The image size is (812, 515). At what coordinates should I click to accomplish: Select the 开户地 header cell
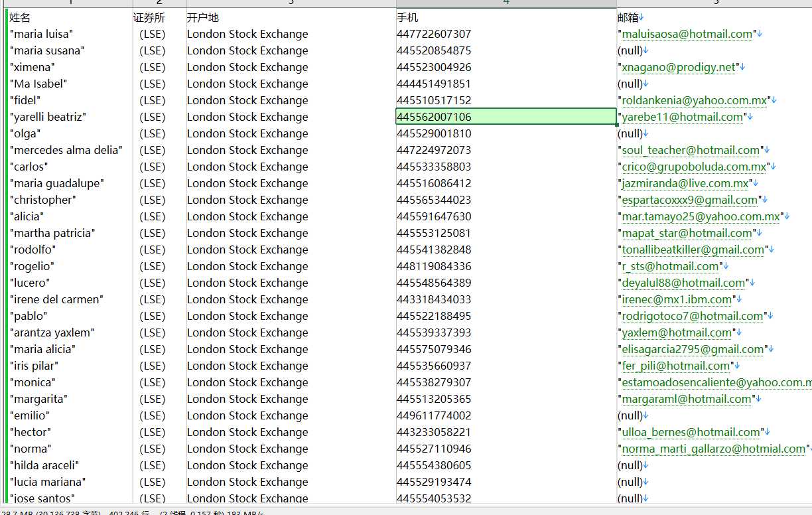point(203,18)
